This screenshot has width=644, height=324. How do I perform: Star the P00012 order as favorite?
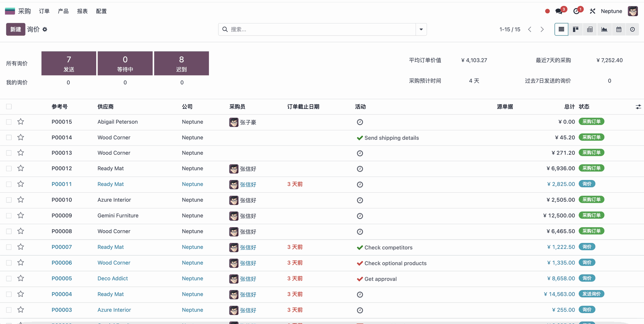(21, 168)
